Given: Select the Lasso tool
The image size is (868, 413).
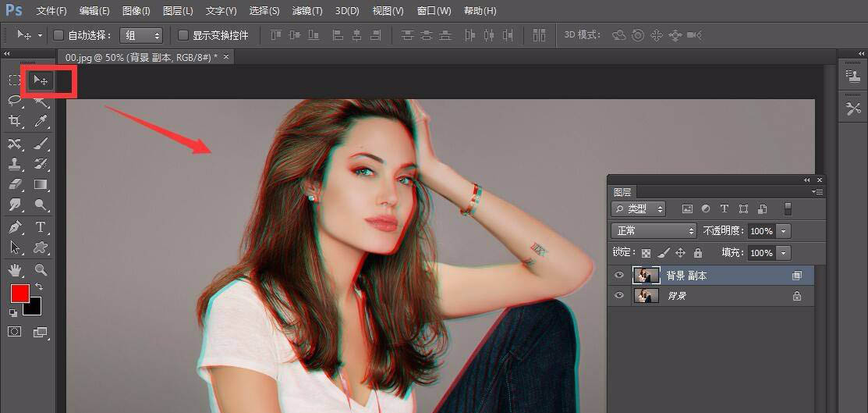Looking at the screenshot, I should tap(15, 101).
